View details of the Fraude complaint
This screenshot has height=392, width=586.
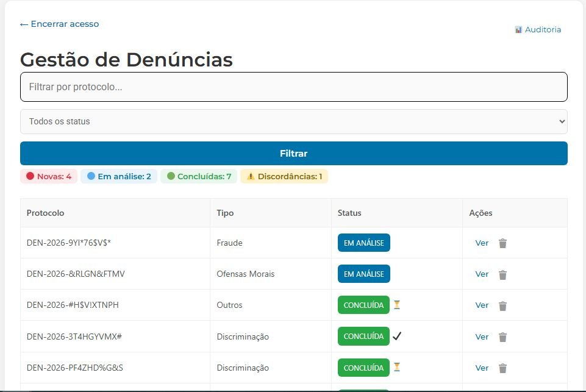(x=482, y=243)
